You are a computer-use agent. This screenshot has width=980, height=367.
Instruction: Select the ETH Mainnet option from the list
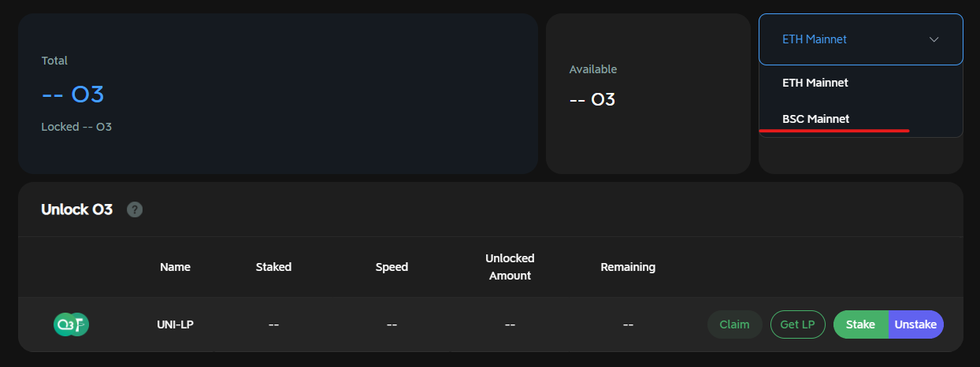pos(815,82)
